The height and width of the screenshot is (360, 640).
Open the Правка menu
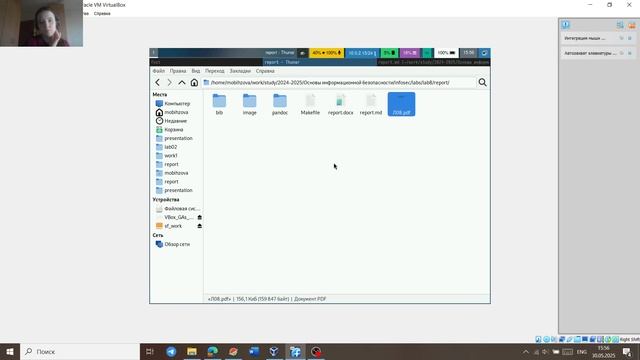point(178,71)
